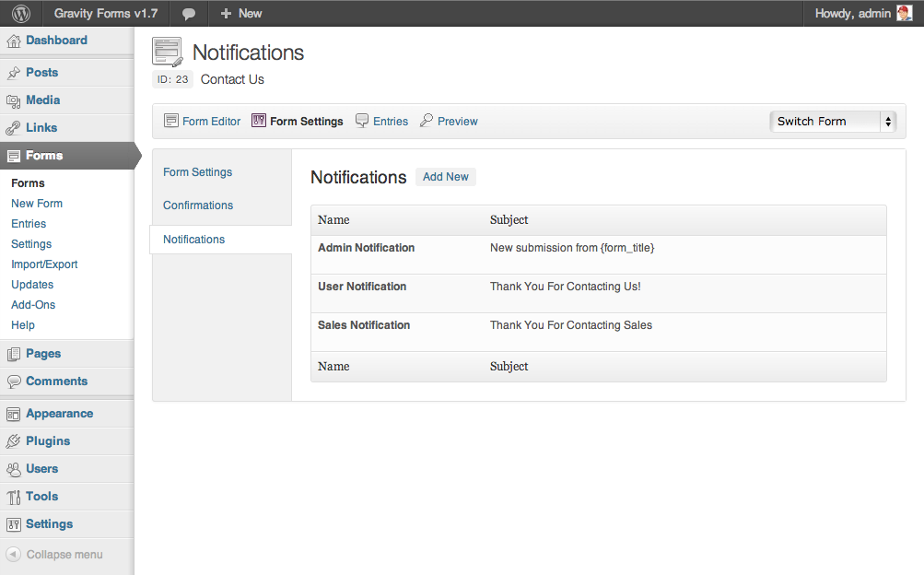The width and height of the screenshot is (924, 575).
Task: Click the Users icon in sidebar
Action: click(x=14, y=469)
